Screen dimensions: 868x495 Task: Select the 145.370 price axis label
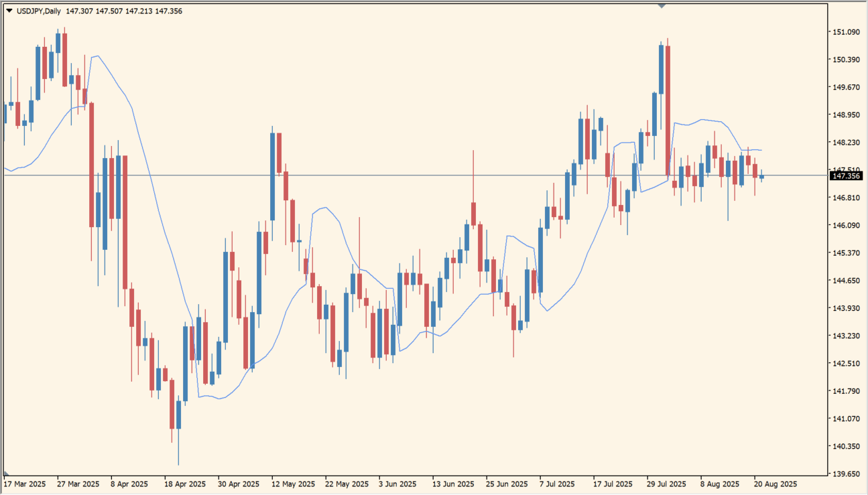pos(847,253)
